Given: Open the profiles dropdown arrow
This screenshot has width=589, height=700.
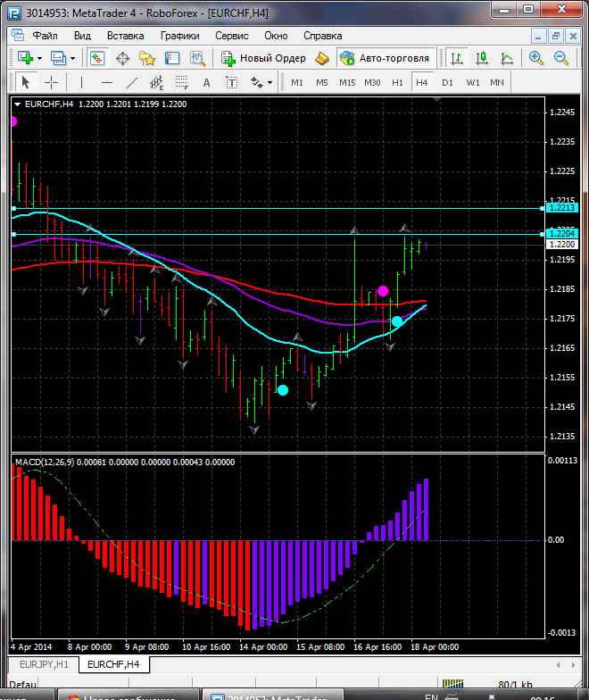Looking at the screenshot, I should (x=73, y=58).
